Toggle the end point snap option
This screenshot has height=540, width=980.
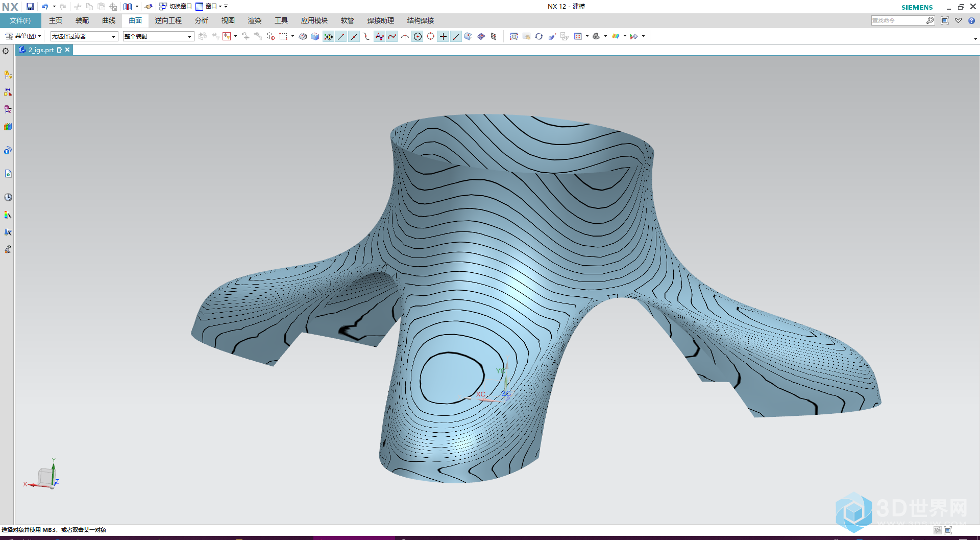coord(341,36)
